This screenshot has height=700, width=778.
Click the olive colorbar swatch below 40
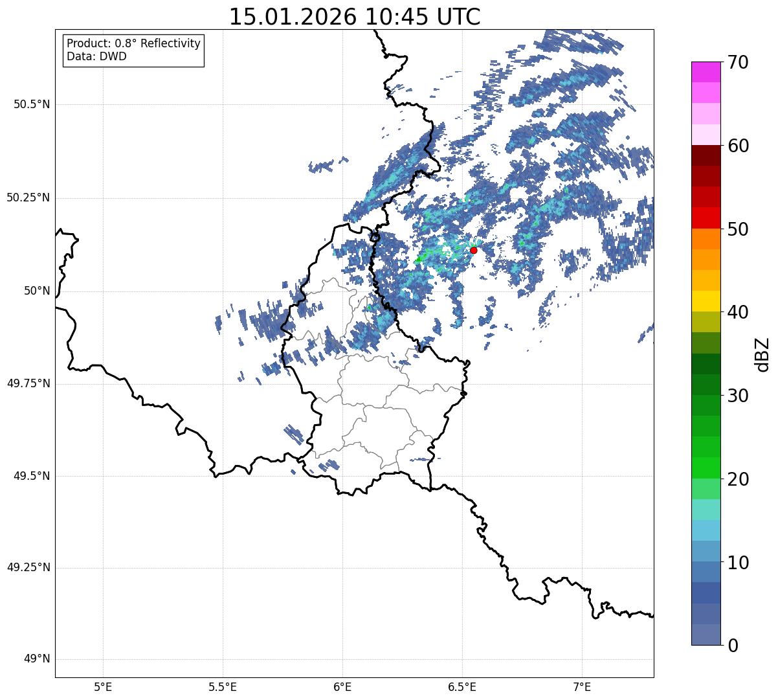(x=706, y=322)
